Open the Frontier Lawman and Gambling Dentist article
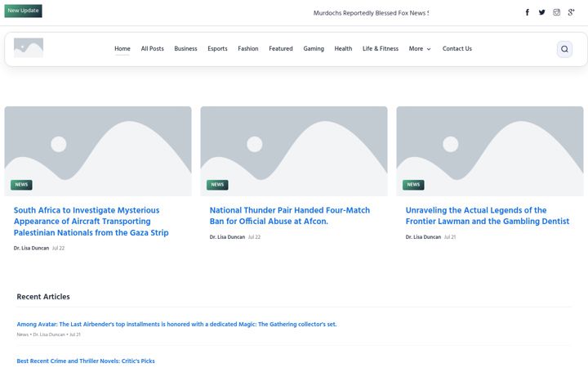 (487, 216)
